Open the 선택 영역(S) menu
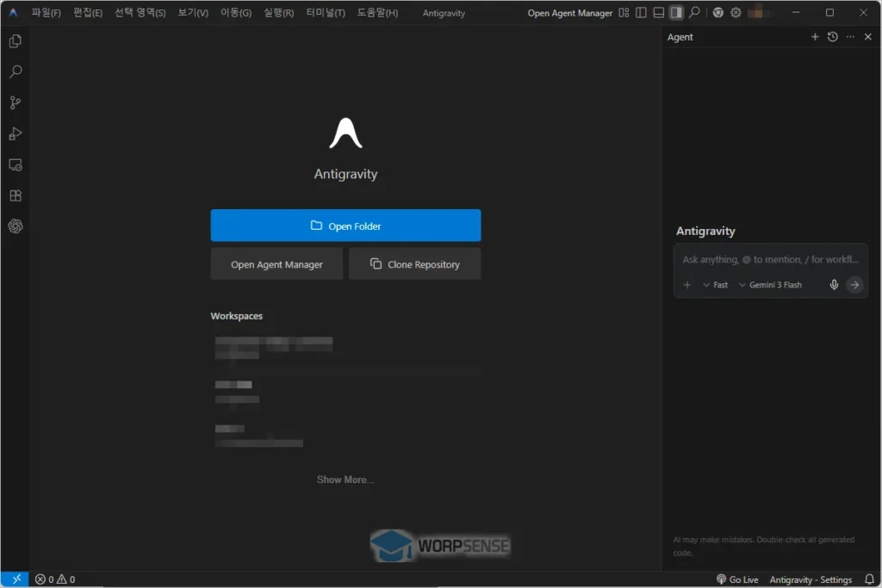Image resolution: width=882 pixels, height=588 pixels. coord(140,12)
